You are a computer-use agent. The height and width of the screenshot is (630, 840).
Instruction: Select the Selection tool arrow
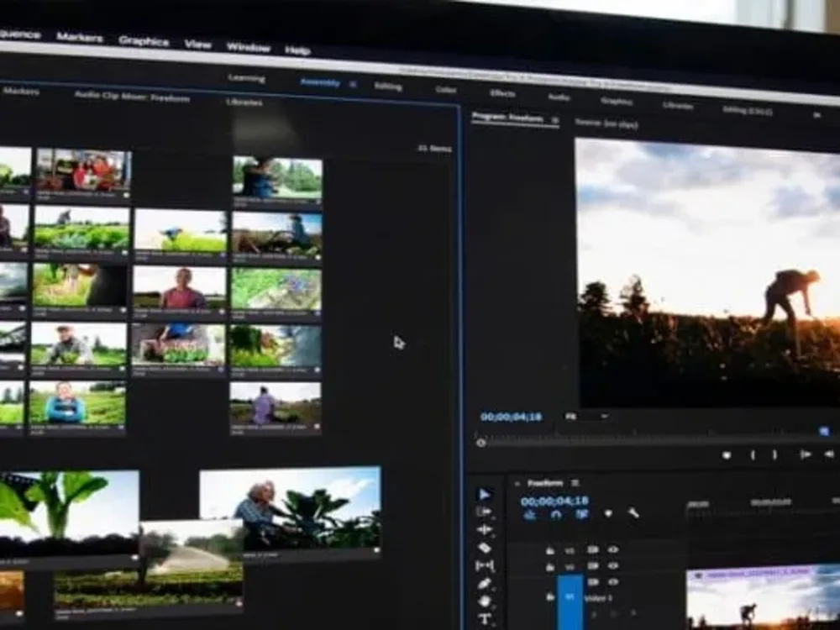(485, 494)
